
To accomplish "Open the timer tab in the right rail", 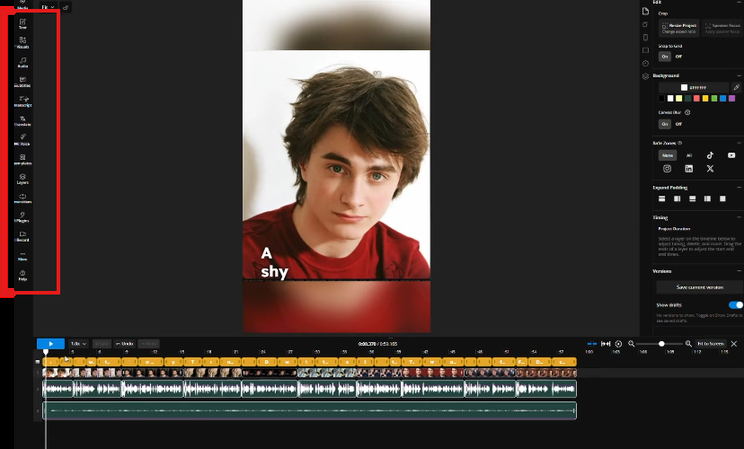I will [645, 63].
